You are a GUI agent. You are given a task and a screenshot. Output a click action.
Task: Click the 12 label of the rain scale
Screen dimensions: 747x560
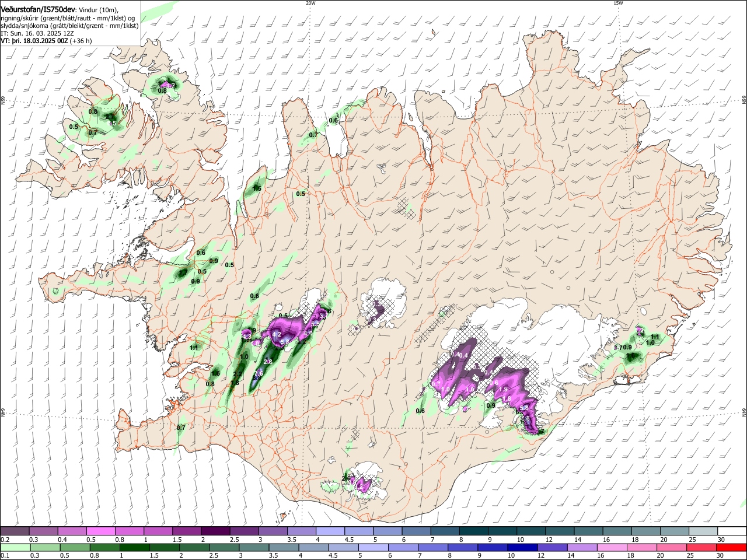point(541,556)
